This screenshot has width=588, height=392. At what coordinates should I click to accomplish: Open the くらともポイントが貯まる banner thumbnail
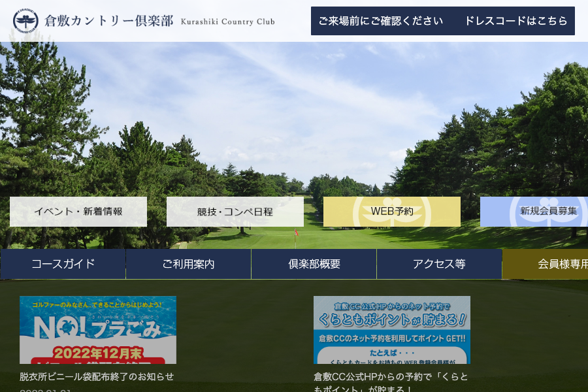[x=392, y=330]
